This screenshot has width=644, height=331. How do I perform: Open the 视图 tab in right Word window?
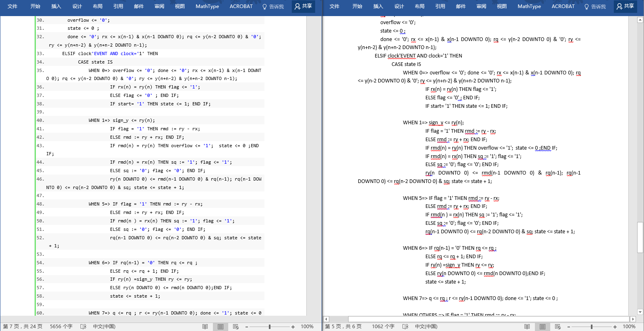point(502,6)
